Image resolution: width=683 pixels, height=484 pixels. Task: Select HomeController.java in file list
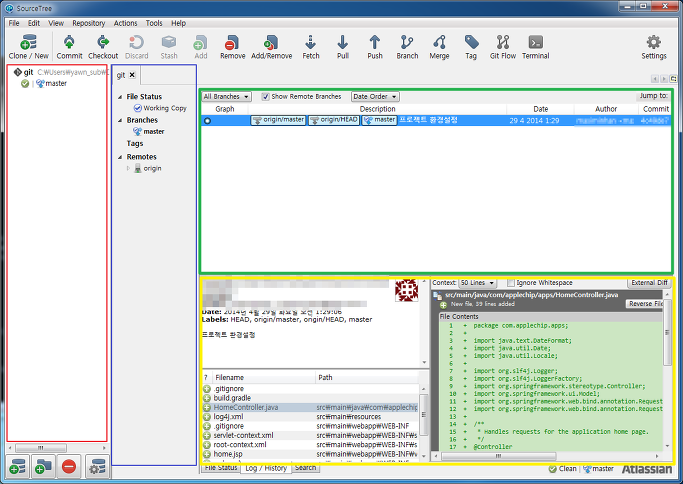point(310,407)
